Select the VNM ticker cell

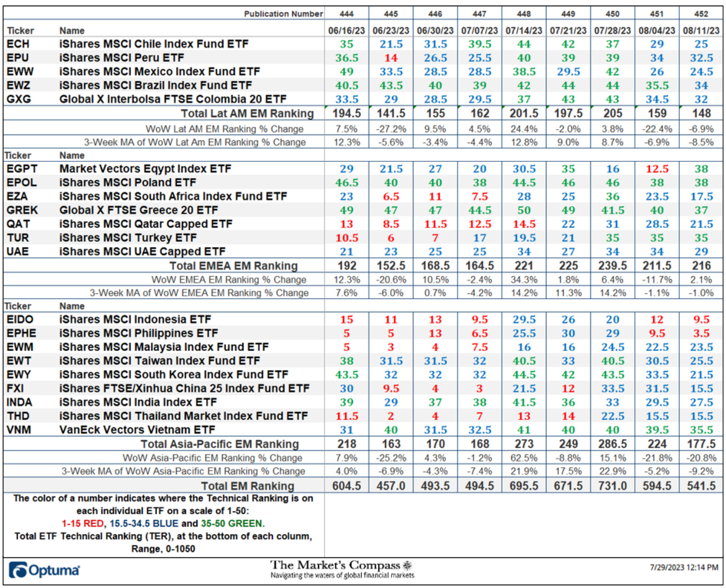coord(19,430)
